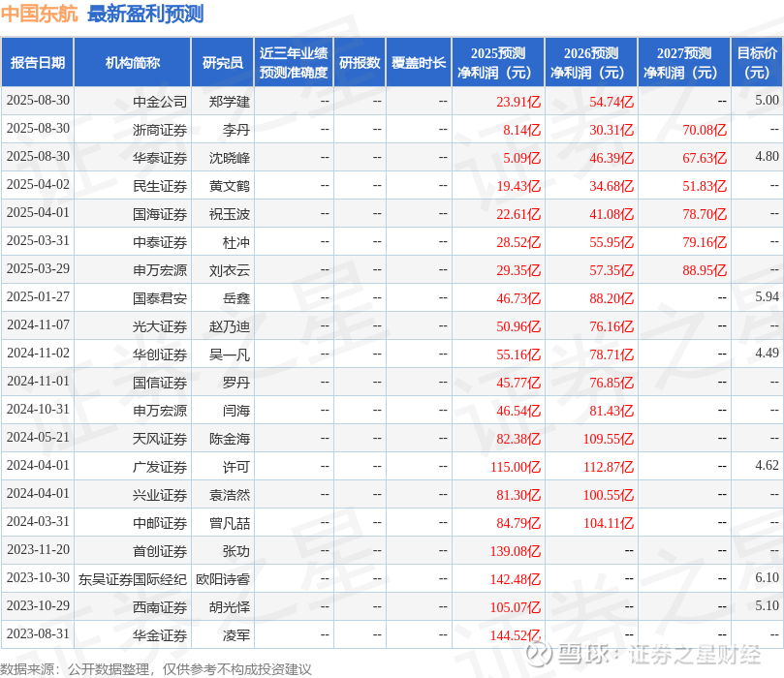Click analyst name 祝玉波
Viewport: 784px width, 678px height.
coord(230,214)
